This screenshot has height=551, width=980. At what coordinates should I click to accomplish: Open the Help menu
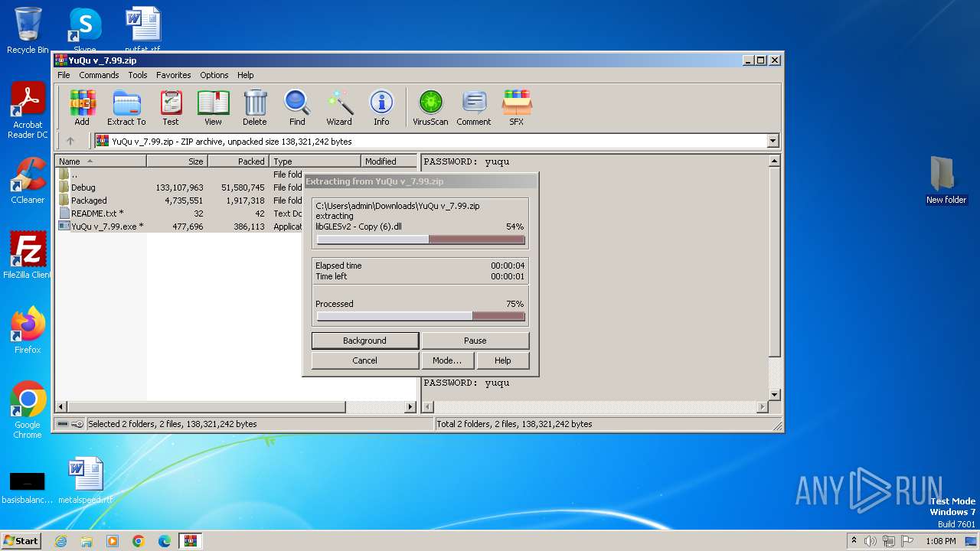(x=245, y=75)
